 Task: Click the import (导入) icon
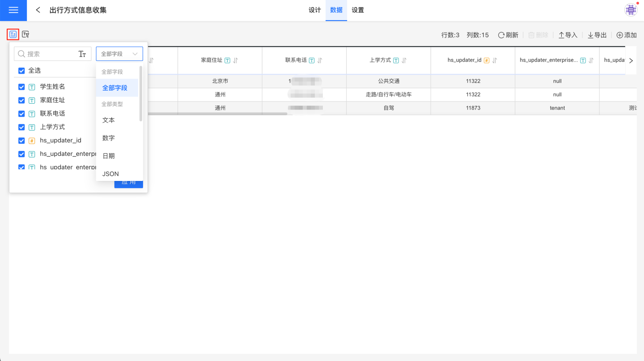coord(561,35)
